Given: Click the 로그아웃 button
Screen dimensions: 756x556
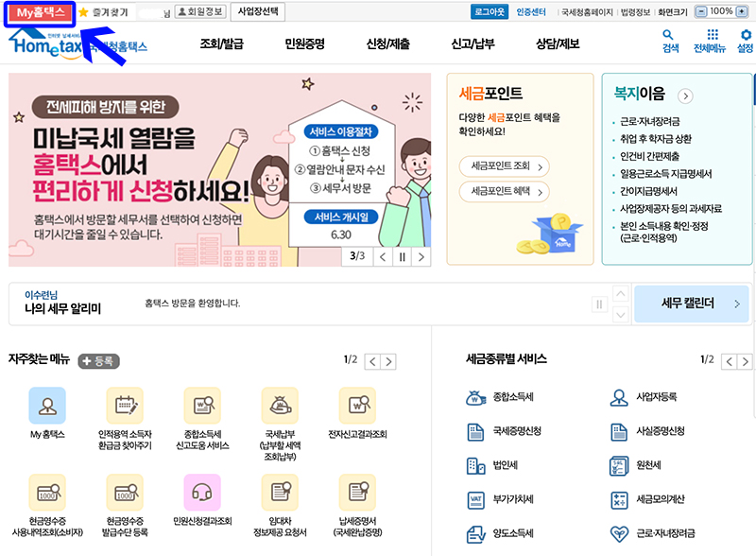Looking at the screenshot, I should [488, 12].
